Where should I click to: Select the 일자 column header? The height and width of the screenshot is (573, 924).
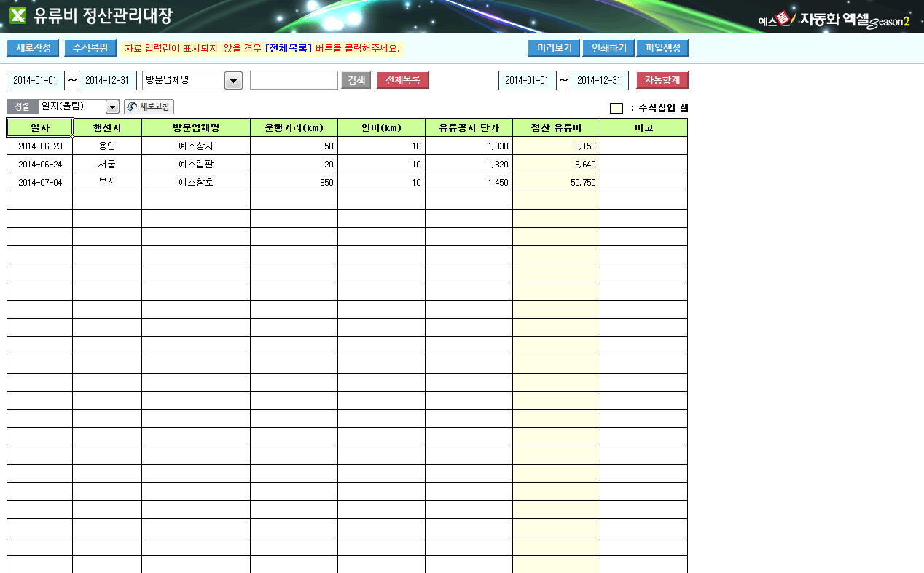pos(39,127)
